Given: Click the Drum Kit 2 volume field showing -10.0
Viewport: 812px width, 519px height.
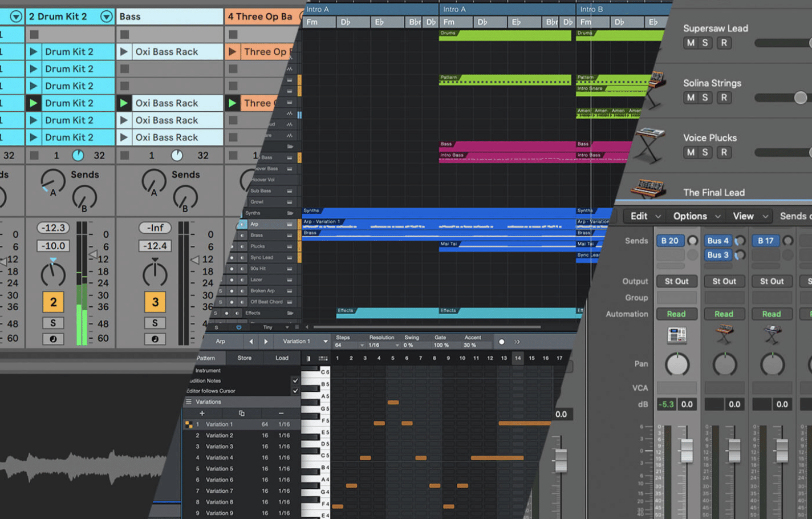Looking at the screenshot, I should (x=53, y=246).
